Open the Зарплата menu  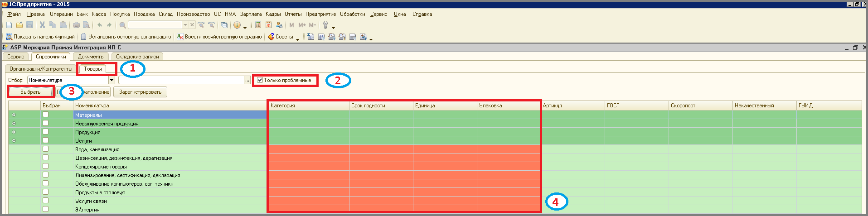[251, 14]
